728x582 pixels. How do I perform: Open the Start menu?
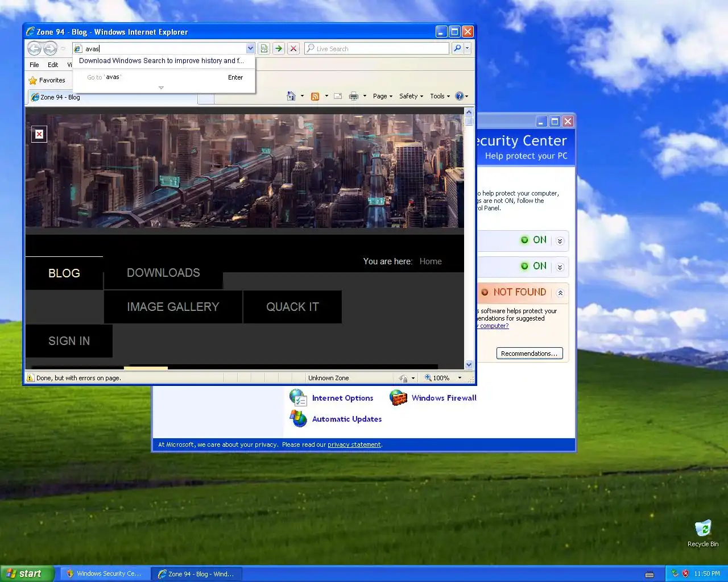(27, 573)
